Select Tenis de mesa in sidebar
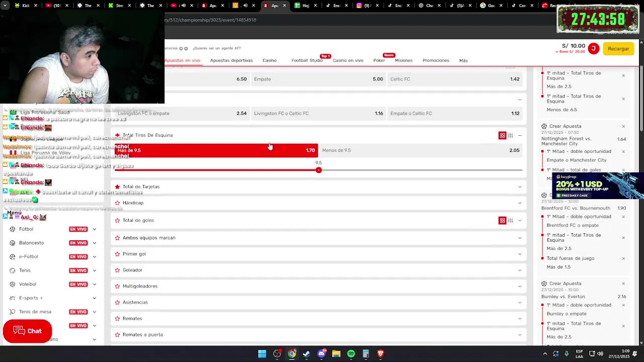 pos(35,312)
